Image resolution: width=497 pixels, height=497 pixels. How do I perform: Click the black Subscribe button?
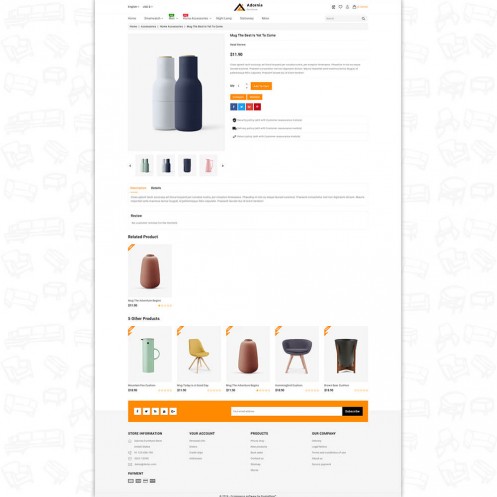click(352, 411)
